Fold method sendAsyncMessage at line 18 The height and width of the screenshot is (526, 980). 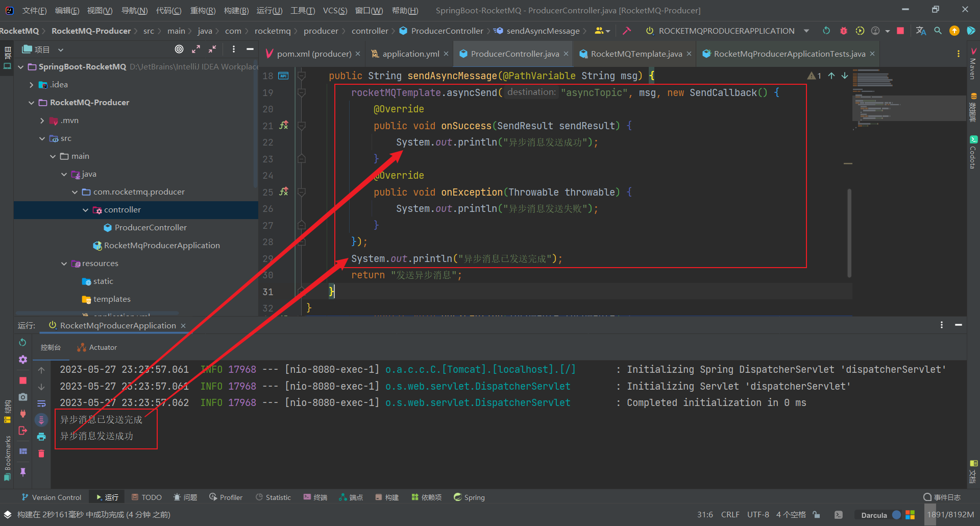tap(302, 76)
